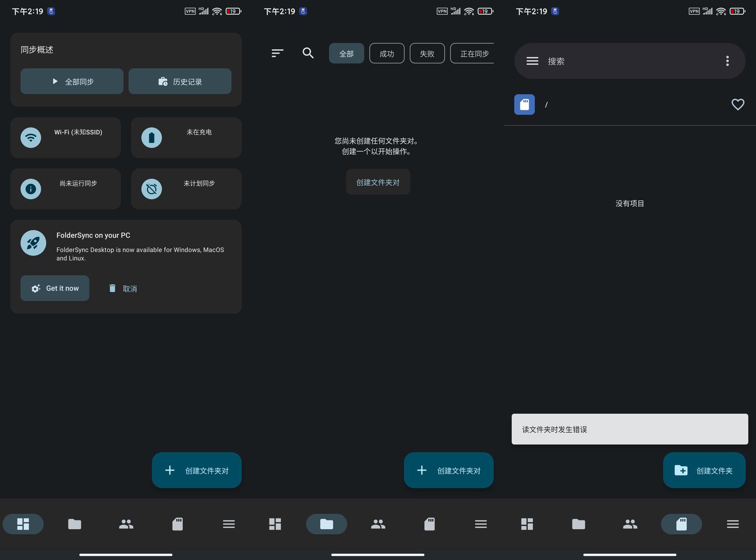Image resolution: width=756 pixels, height=560 pixels.
Task: Click centered 创建文件夹对 button under empty message
Action: click(x=378, y=182)
